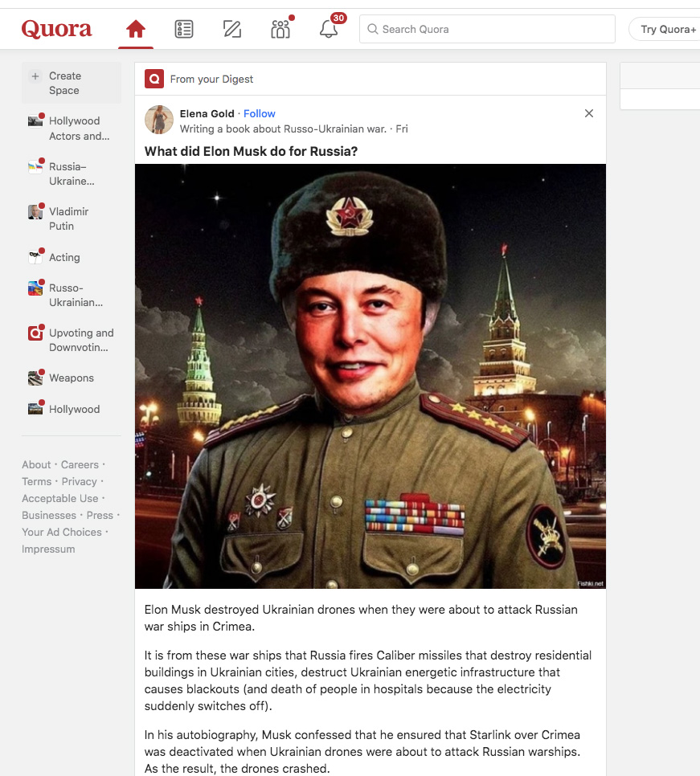This screenshot has width=700, height=776.
Task: Open the Acceptable Use footer link
Action: [x=60, y=498]
